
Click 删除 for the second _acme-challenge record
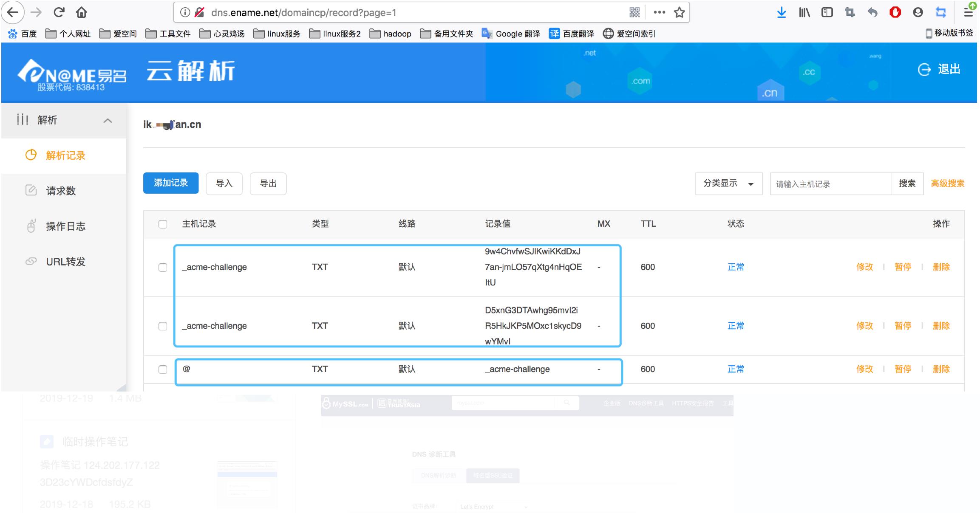(x=941, y=326)
